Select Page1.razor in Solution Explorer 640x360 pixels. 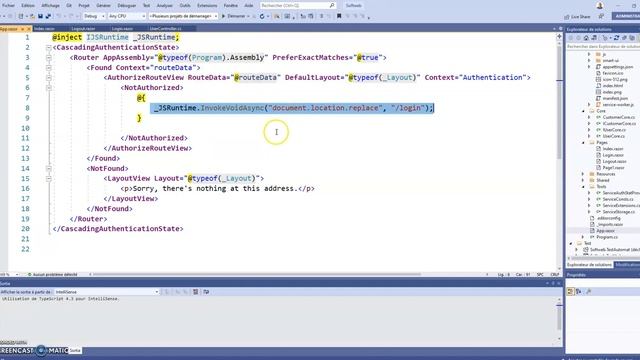[613, 168]
